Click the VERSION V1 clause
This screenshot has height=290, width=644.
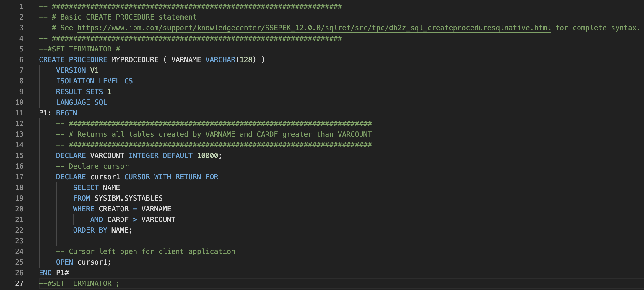click(x=77, y=70)
